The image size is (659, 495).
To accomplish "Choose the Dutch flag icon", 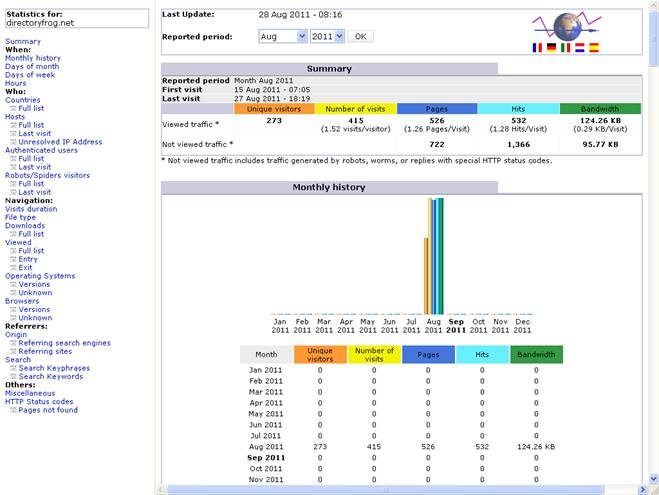I will 580,47.
